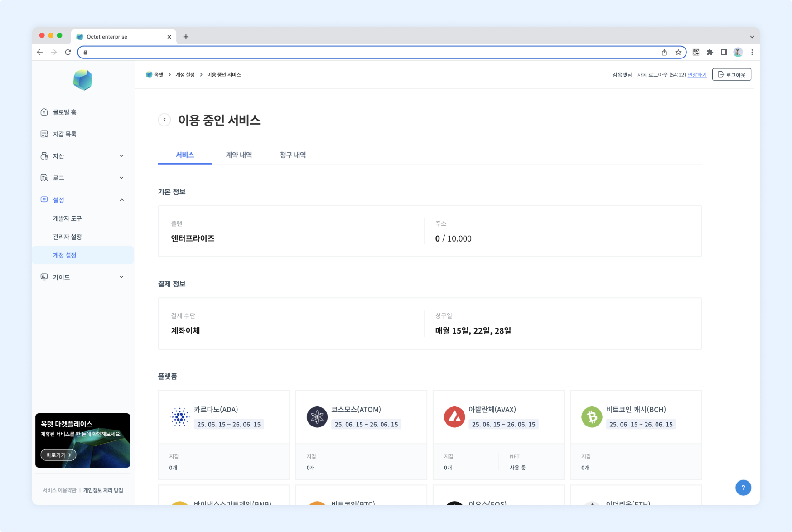Open 관리자 설정 submenu item
This screenshot has height=532, width=792.
tap(68, 237)
